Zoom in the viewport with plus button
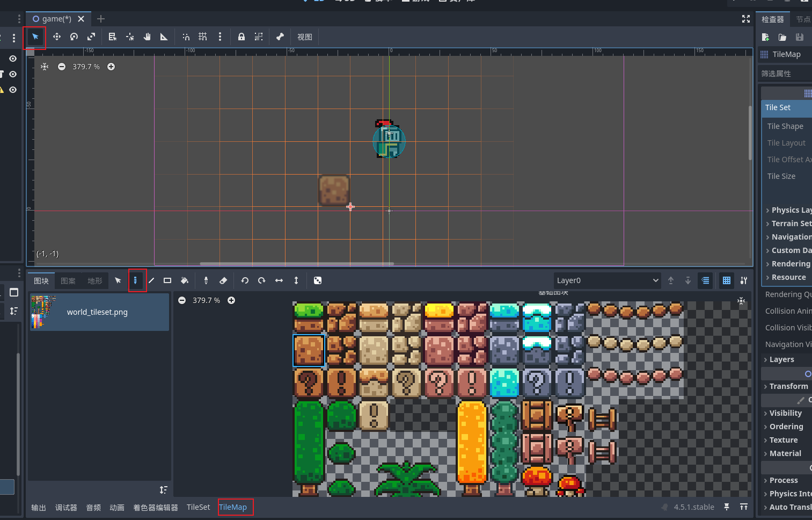 point(111,67)
